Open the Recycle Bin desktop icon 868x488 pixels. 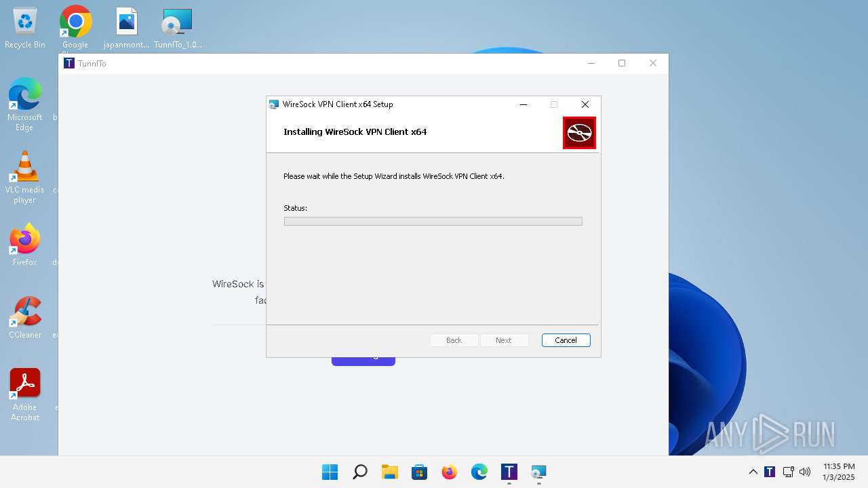pyautogui.click(x=25, y=28)
